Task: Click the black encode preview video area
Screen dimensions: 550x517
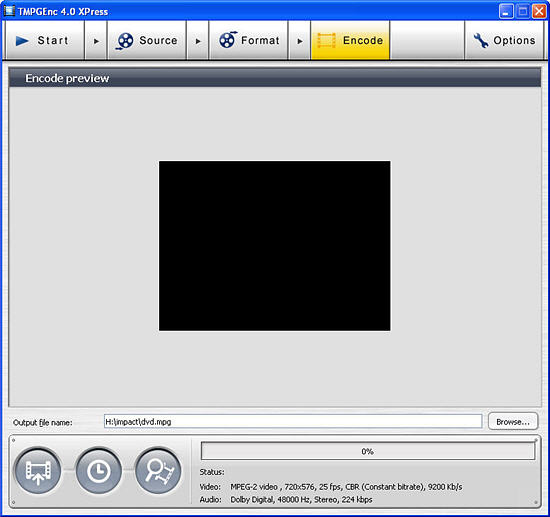Action: click(275, 246)
